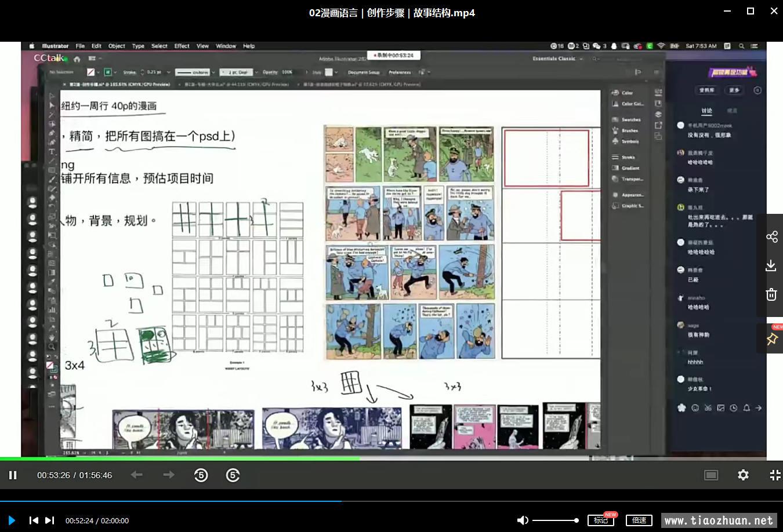Skip to next track in bottom bar

pos(50,520)
